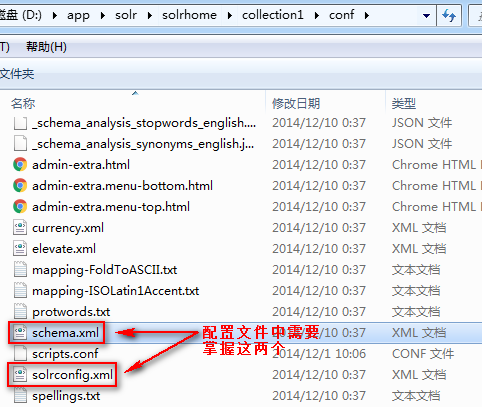The image size is (482, 407).
Task: Click the spellings.txt file icon
Action: (x=20, y=396)
